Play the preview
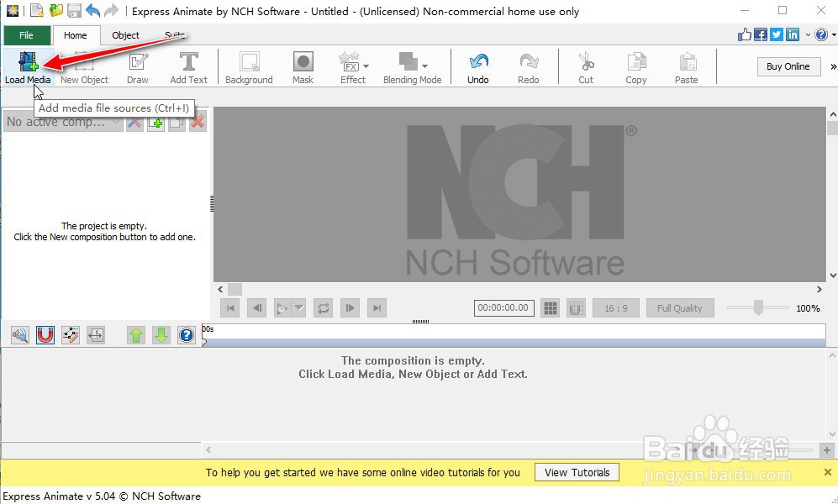This screenshot has height=504, width=838. (x=282, y=308)
